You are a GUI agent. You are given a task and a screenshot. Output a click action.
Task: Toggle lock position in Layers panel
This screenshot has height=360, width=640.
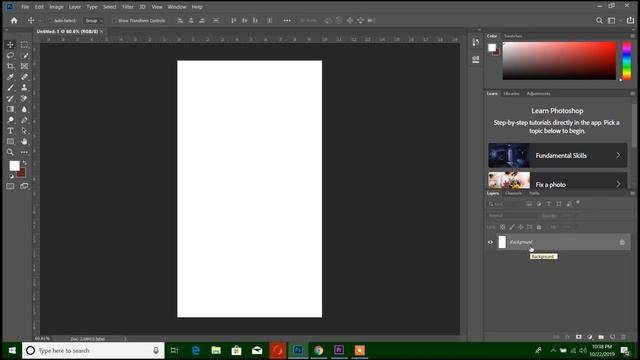point(521,227)
